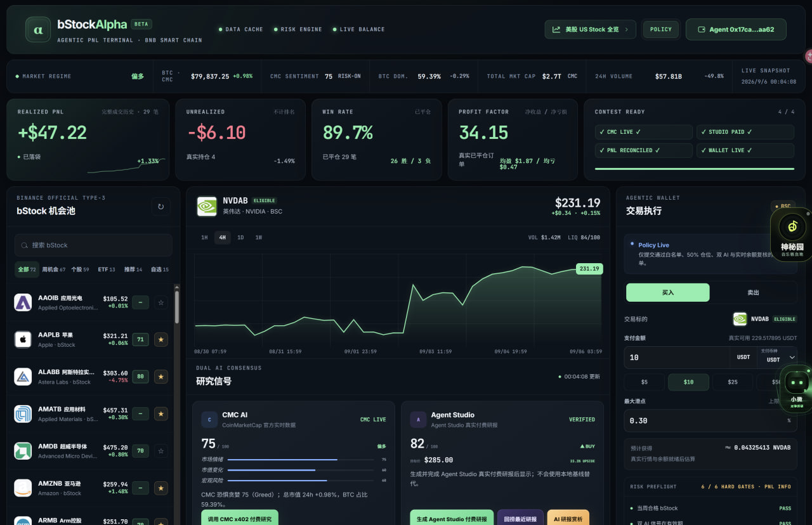Click the 调用 CMC x402 付费研究 button
812x525 pixels.
click(240, 519)
